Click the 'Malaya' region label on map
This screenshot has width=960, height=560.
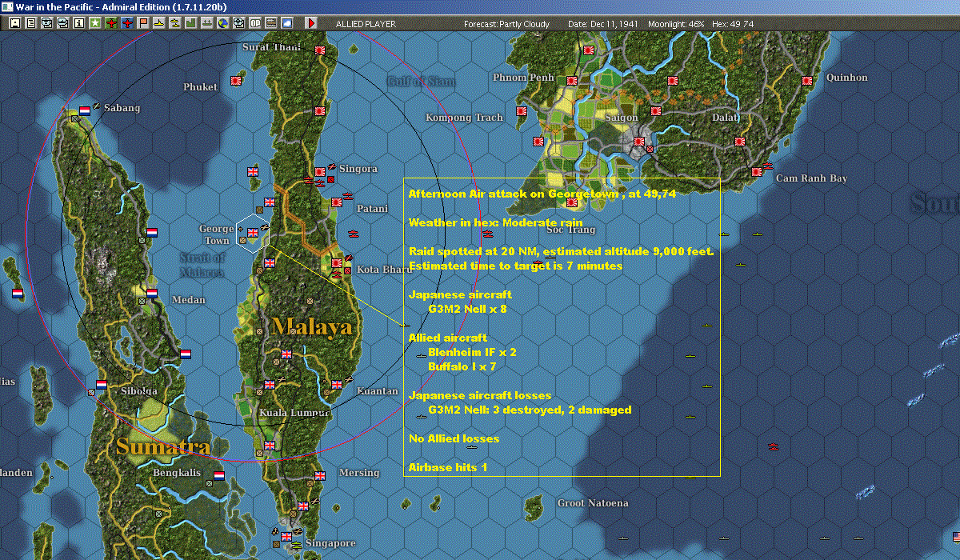(311, 326)
